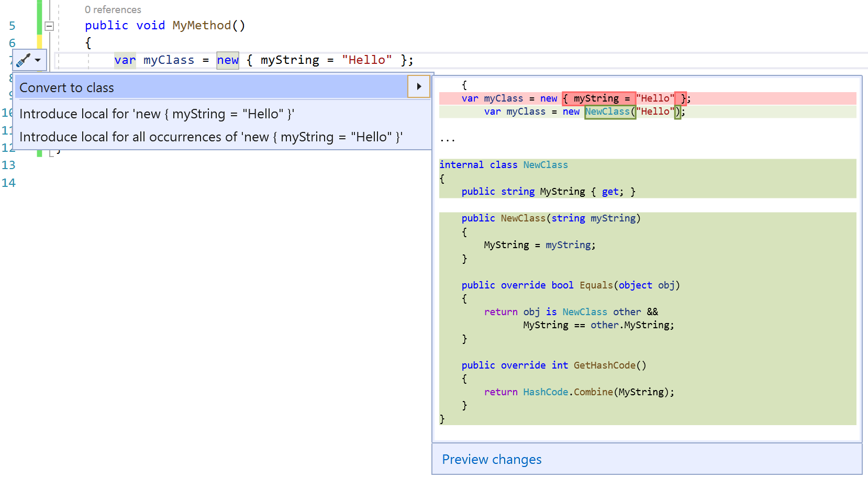Open the 0 references CodeLens indicator
Image resolution: width=868 pixels, height=478 pixels.
click(x=113, y=9)
